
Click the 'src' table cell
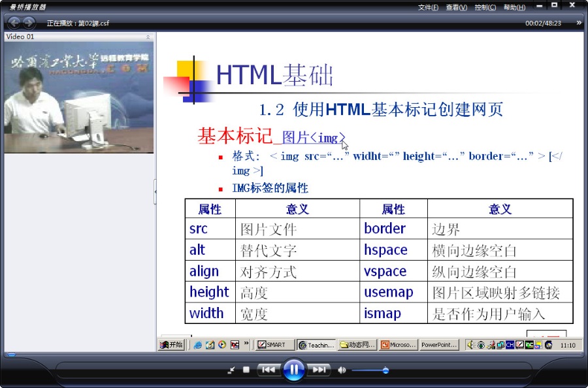coord(210,229)
